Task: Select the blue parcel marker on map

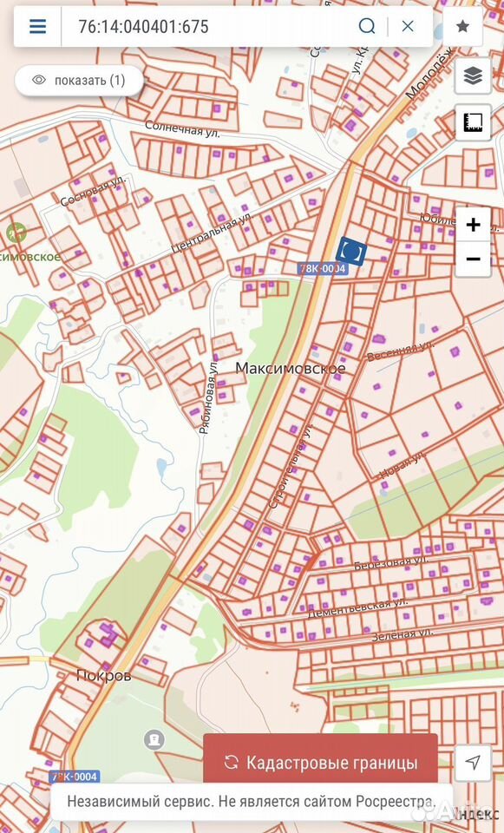Action: tap(351, 250)
